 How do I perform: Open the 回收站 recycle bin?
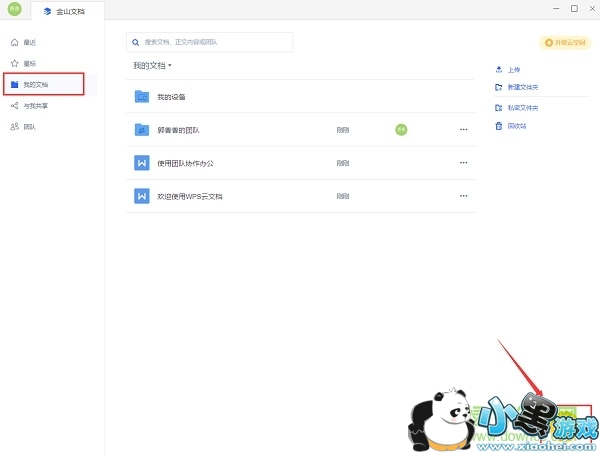click(511, 126)
